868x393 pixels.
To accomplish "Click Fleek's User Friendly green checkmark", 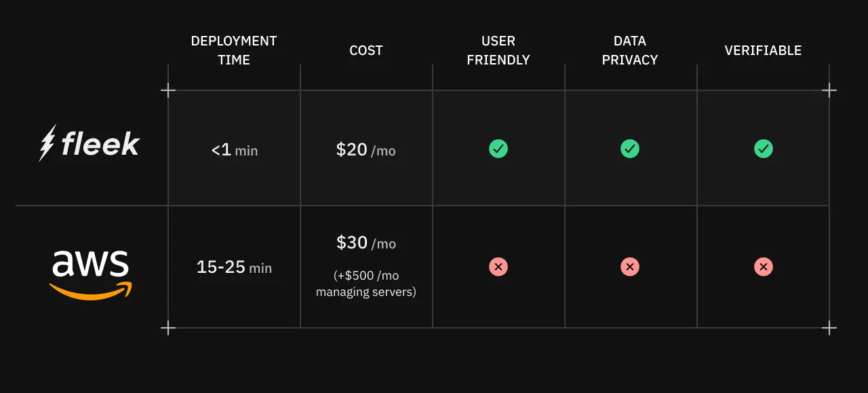I will click(498, 149).
